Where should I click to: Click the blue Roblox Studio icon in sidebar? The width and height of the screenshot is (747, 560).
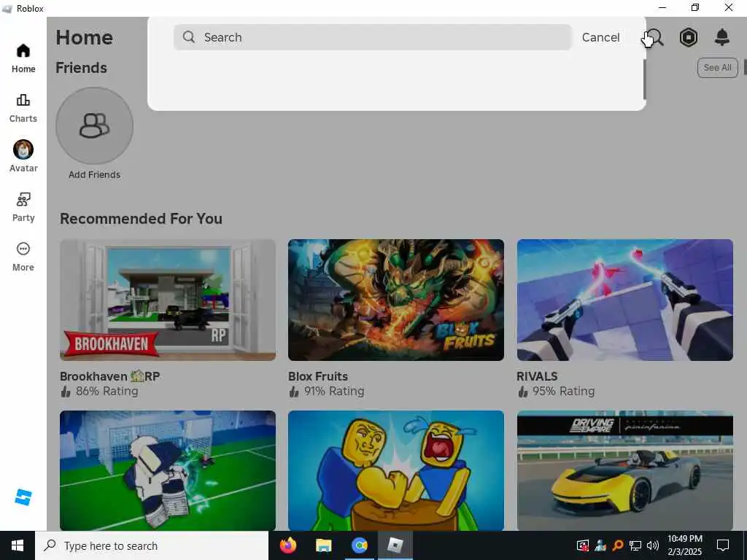click(23, 497)
